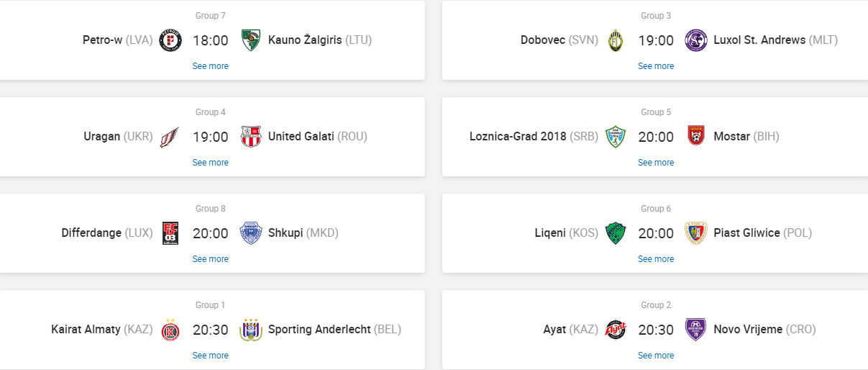Click the 20:30 Kairat Almaty kickoff time
This screenshot has height=370, width=868.
[210, 330]
